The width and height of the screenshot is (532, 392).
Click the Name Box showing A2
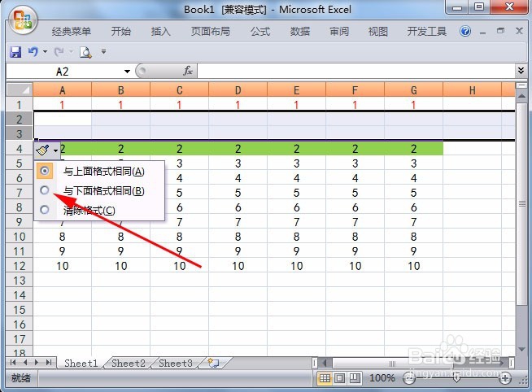point(64,72)
